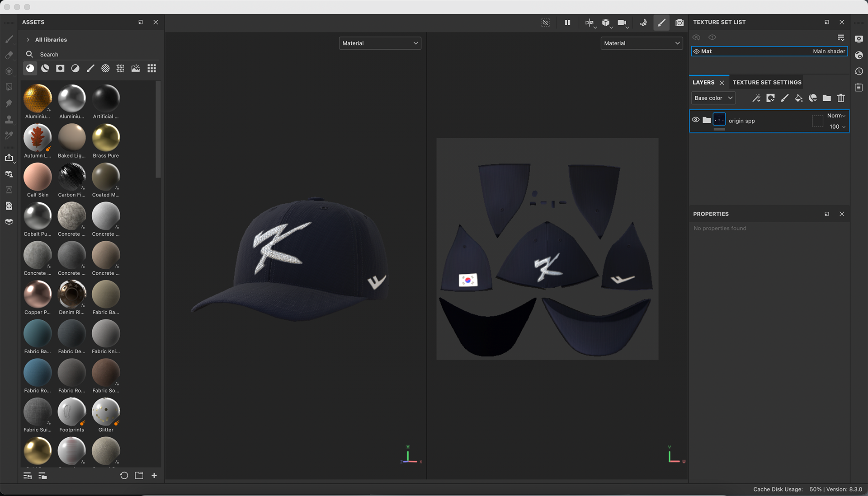Filter assets by Environments icon

[136, 68]
